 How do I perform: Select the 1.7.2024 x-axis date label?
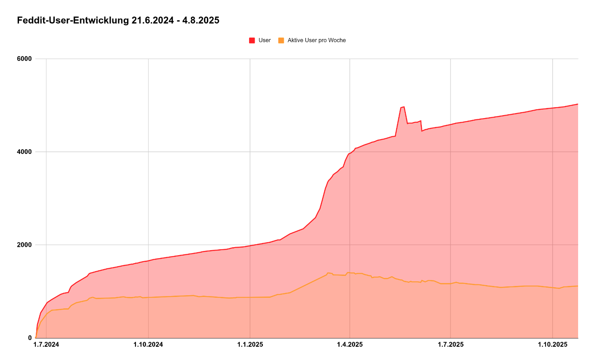(46, 345)
